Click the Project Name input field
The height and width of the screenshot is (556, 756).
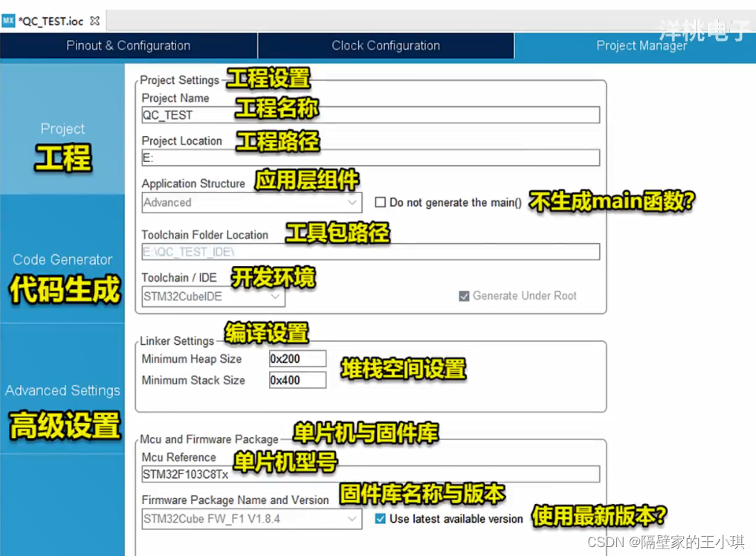pyautogui.click(x=370, y=115)
